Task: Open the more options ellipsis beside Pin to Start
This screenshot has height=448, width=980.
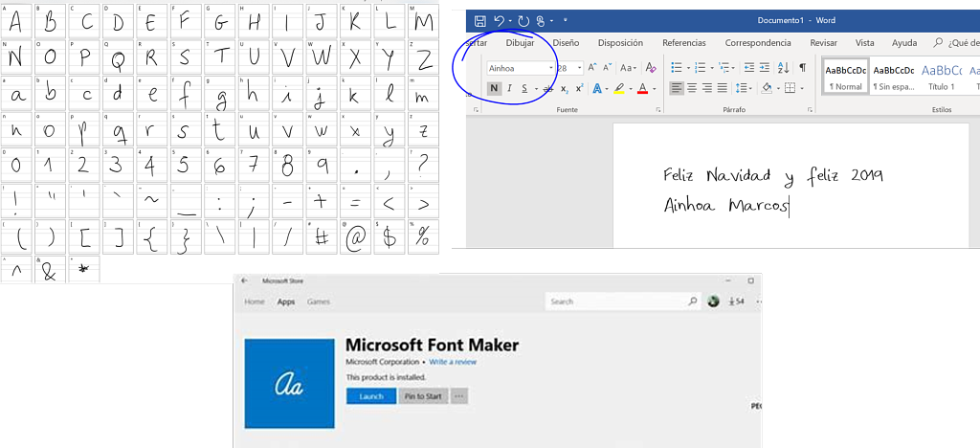Action: pyautogui.click(x=459, y=396)
